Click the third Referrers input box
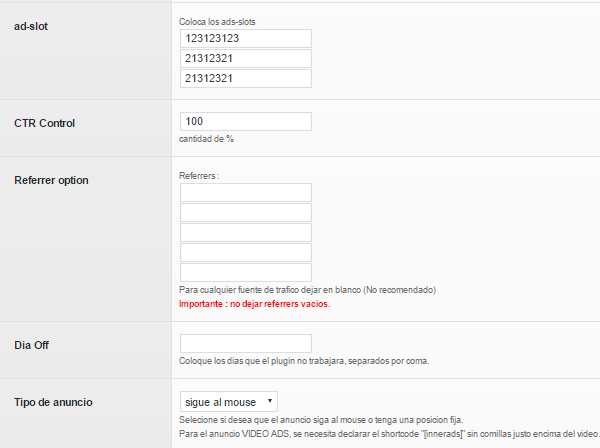Viewport: 600px width, 448px height. [246, 232]
